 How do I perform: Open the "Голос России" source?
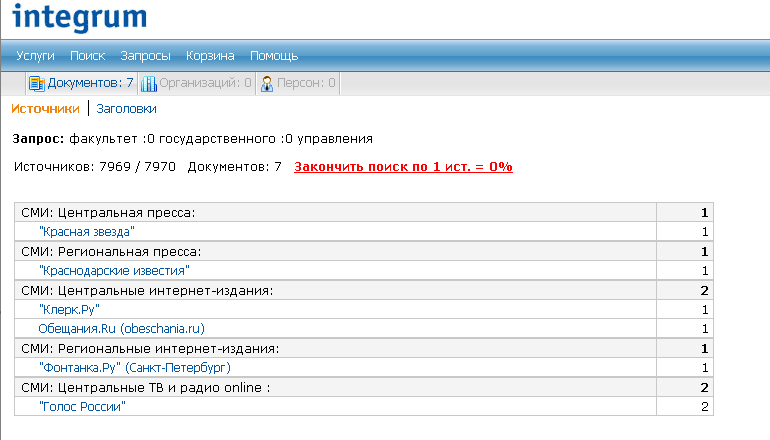pyautogui.click(x=82, y=407)
